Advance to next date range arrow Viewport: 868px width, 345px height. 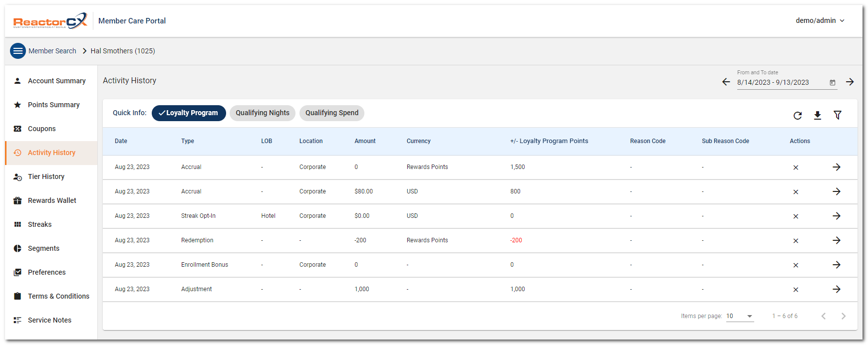(x=850, y=82)
